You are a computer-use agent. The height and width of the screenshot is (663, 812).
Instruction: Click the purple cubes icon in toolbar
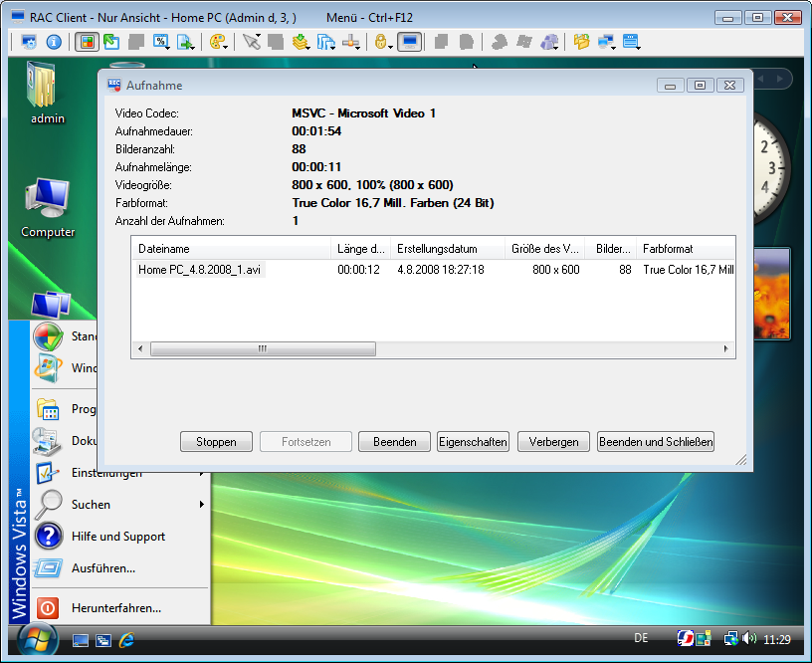(x=549, y=42)
